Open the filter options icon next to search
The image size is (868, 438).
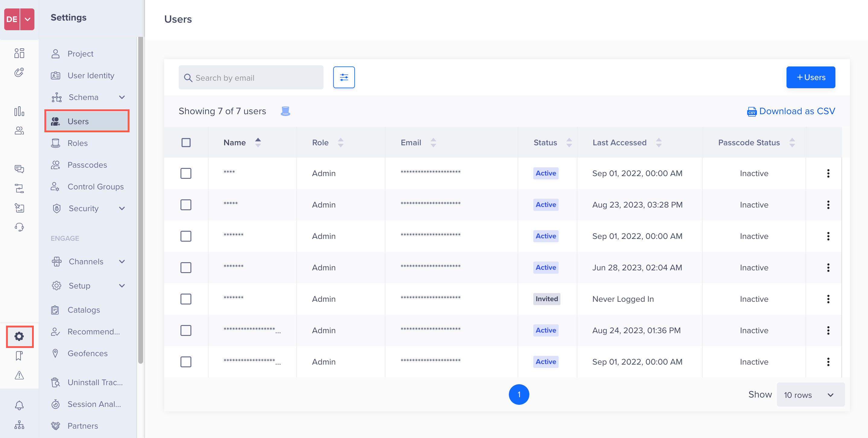[x=344, y=77]
